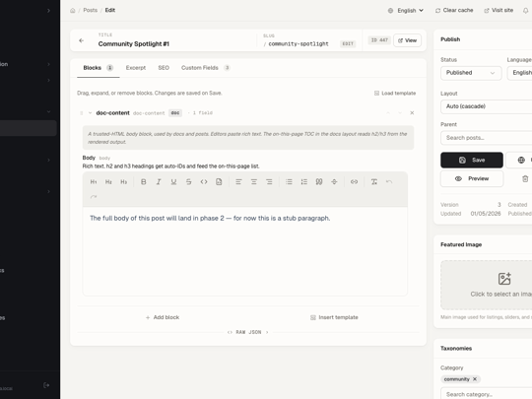The height and width of the screenshot is (399, 532).
Task: Insert a blockquote from editor toolbar
Action: coord(319,182)
